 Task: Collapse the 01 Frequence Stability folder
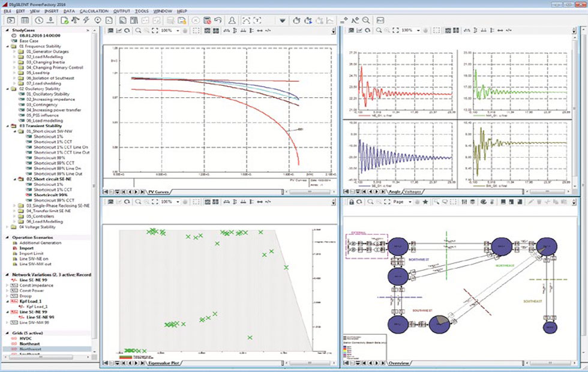[x=7, y=47]
